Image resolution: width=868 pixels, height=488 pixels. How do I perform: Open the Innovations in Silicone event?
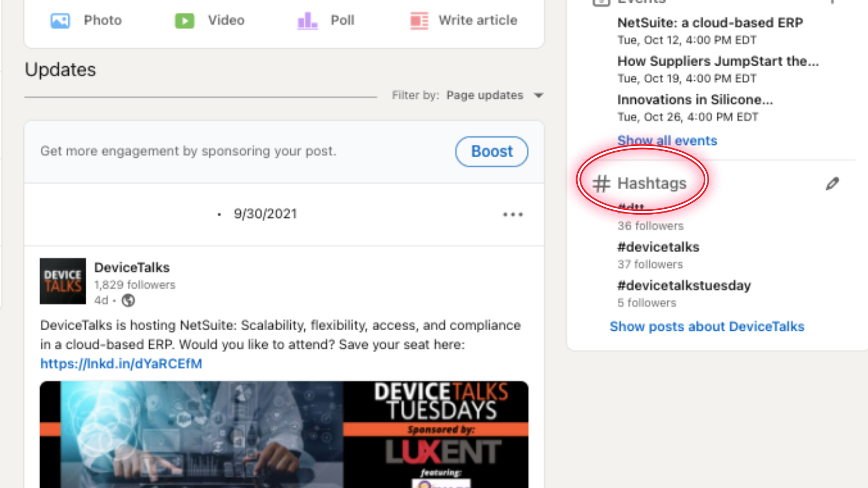695,100
